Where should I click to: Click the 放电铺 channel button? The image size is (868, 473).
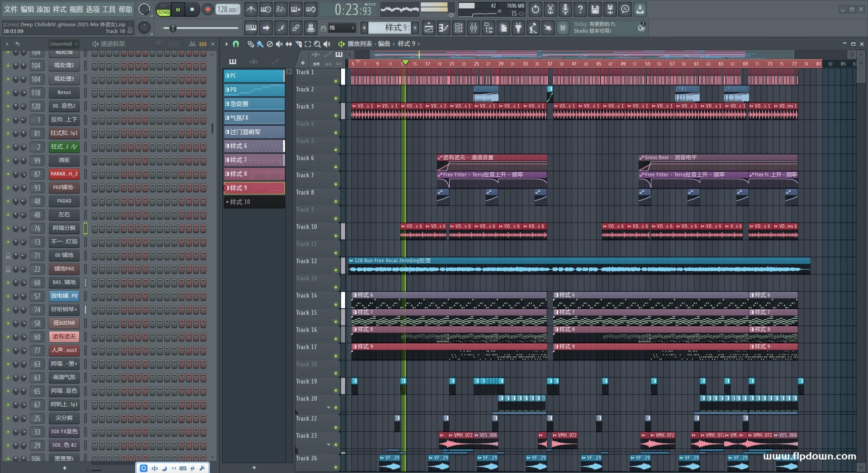click(64, 296)
